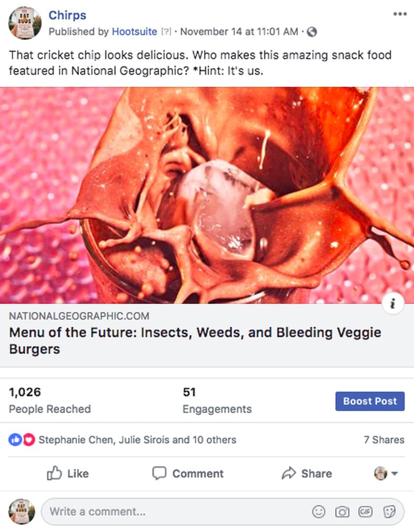
Task: Click the globe public audience icon
Action: 312,32
